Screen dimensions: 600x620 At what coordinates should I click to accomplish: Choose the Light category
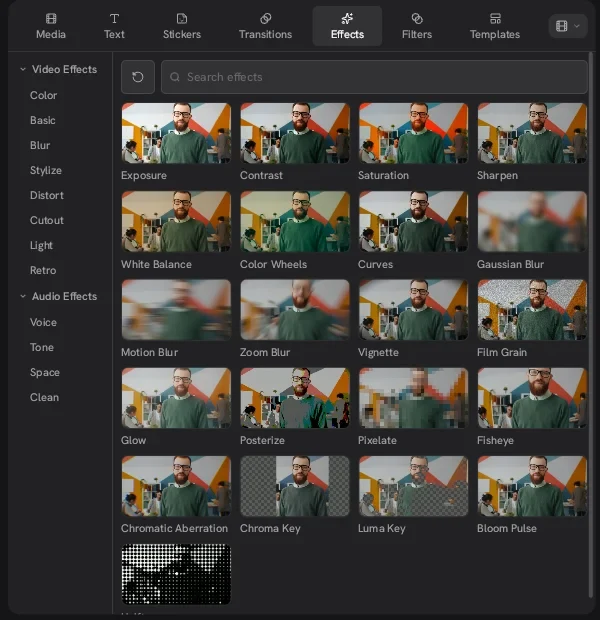[x=41, y=245]
